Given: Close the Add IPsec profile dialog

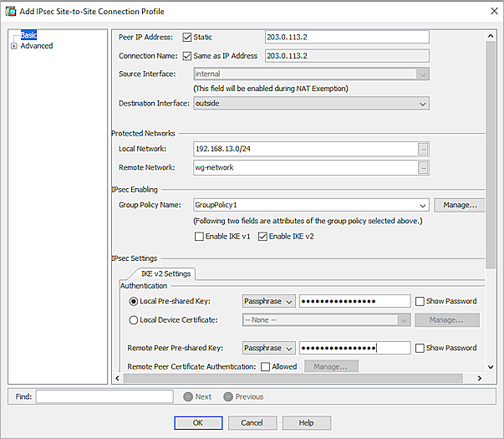Looking at the screenshot, I should [488, 11].
